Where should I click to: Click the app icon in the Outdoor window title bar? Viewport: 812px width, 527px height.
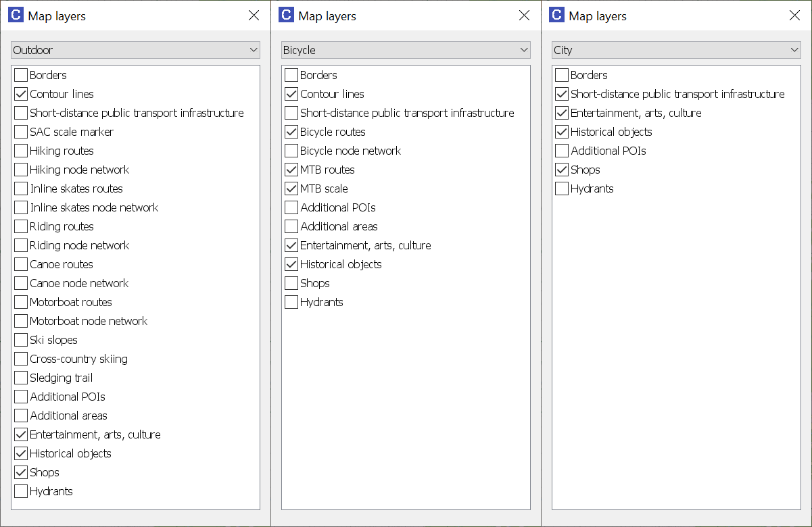[16, 16]
